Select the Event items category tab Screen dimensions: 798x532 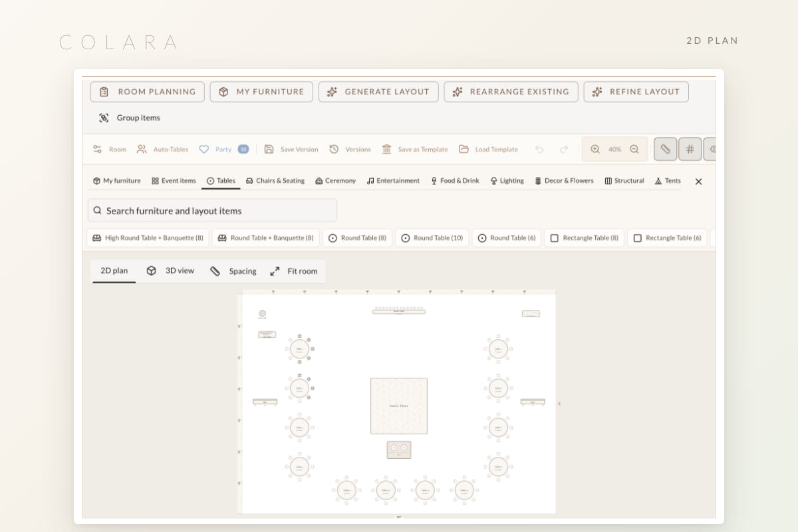coord(174,181)
